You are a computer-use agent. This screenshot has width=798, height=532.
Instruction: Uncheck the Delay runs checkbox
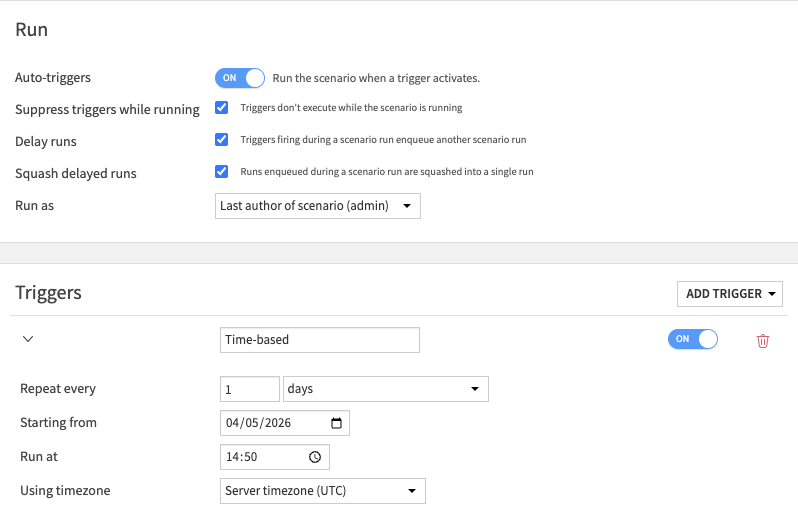[x=221, y=139]
